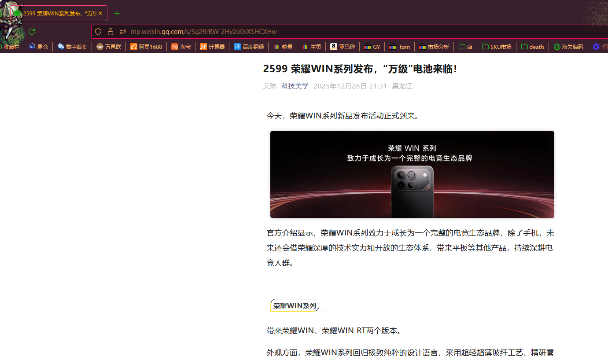Viewport: 608px width, 364px height.
Task: Open 市场分析 bookmark
Action: 434,47
